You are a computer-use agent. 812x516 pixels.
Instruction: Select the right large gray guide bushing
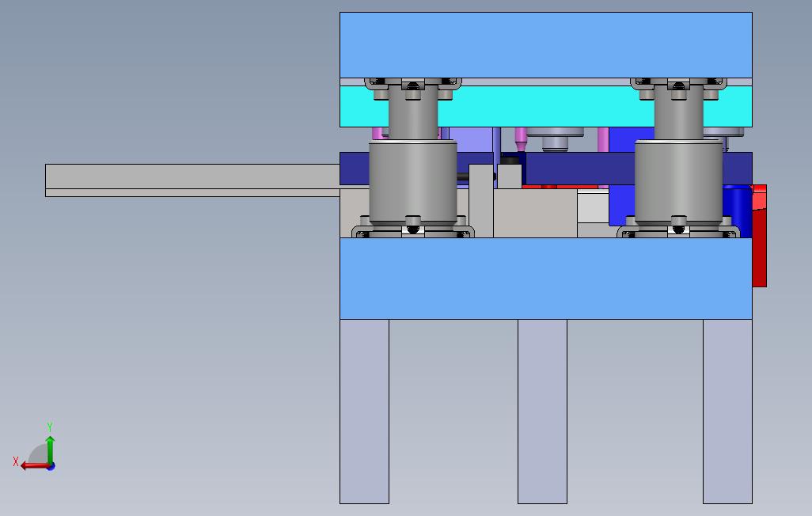point(678,181)
